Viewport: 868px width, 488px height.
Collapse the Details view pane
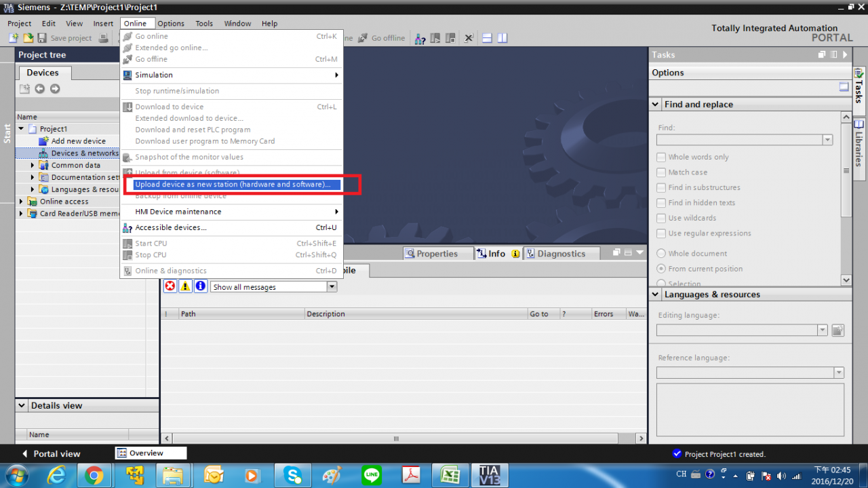(22, 406)
